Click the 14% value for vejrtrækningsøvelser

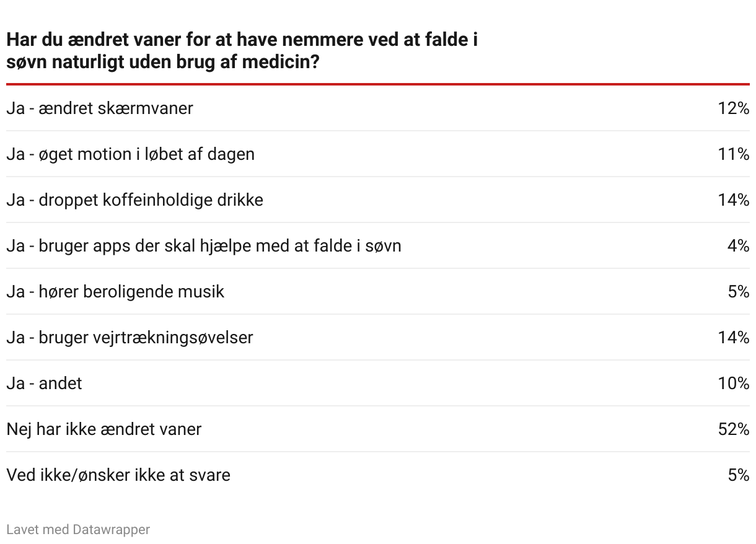734,337
